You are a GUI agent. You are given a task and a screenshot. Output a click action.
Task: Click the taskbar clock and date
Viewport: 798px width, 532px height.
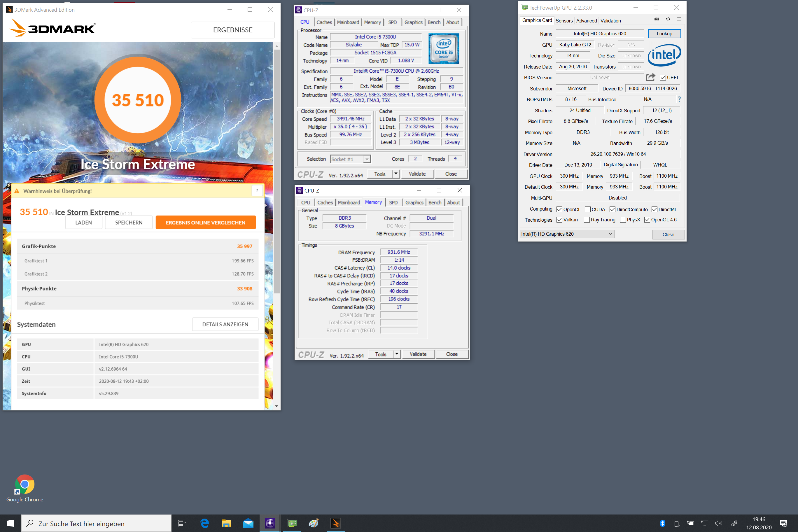759,523
